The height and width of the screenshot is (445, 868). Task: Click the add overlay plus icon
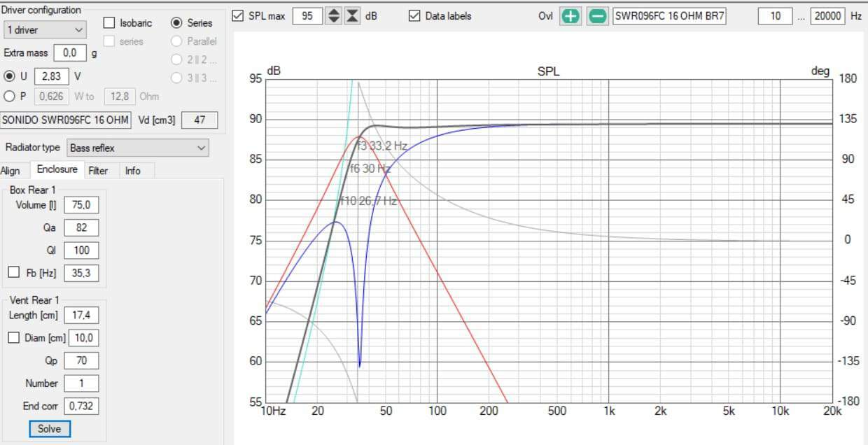coord(570,16)
